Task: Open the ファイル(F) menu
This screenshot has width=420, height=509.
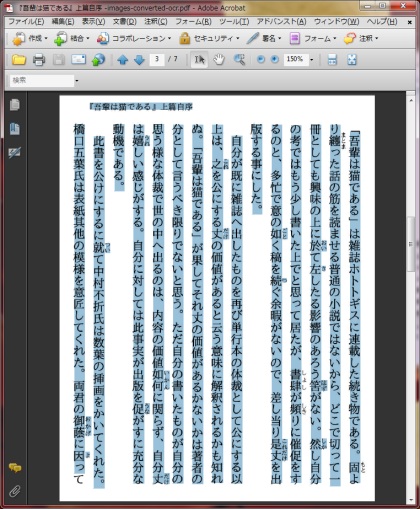Action: coord(26,22)
